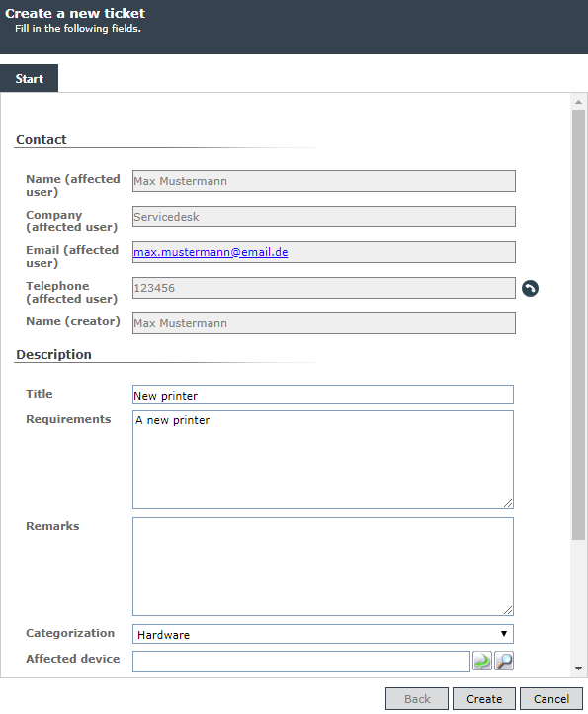Click the Cancel button

tap(551, 699)
